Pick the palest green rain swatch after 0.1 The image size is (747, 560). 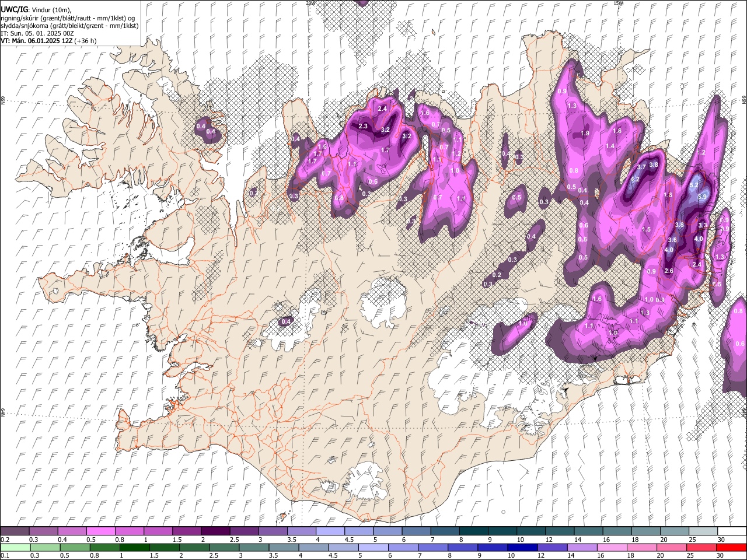click(15, 548)
